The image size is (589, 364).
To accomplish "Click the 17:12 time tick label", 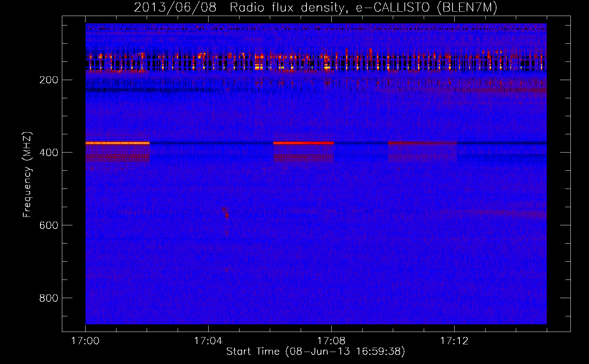I will (454, 341).
